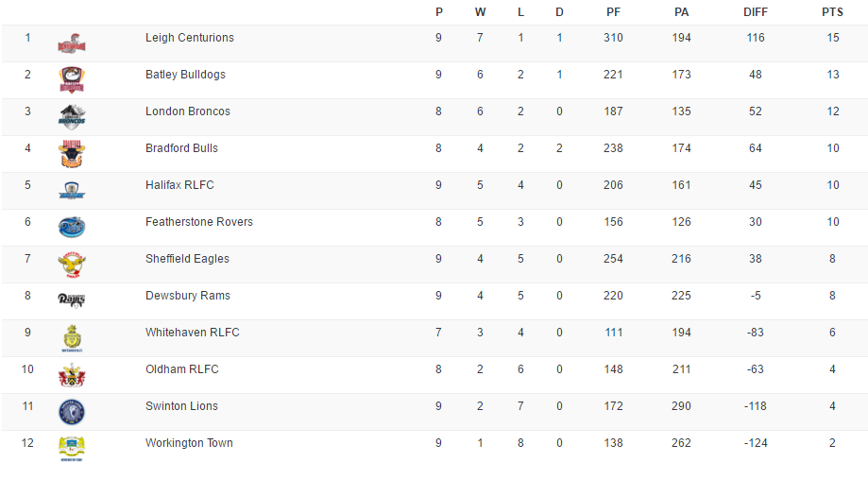Click the Featherstone Rovers team logo
Image resolution: width=868 pixels, height=479 pixels.
(72, 228)
